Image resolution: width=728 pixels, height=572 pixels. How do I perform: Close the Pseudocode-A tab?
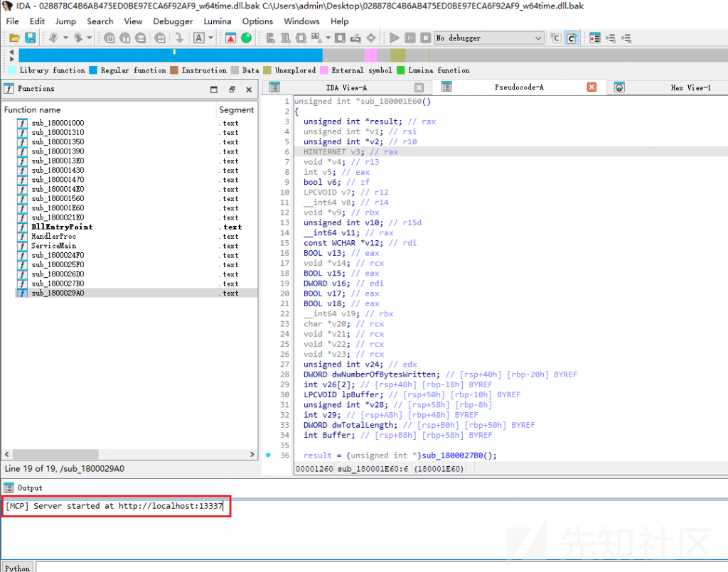(591, 87)
